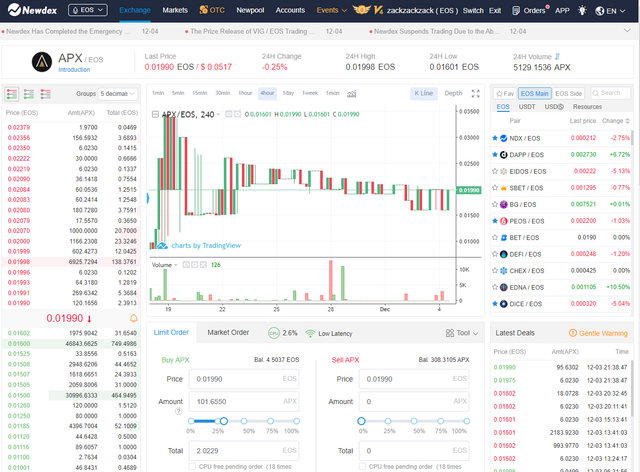Image resolution: width=640 pixels, height=472 pixels.
Task: Enable buy CPU free pending order checkbox
Action: click(192, 466)
